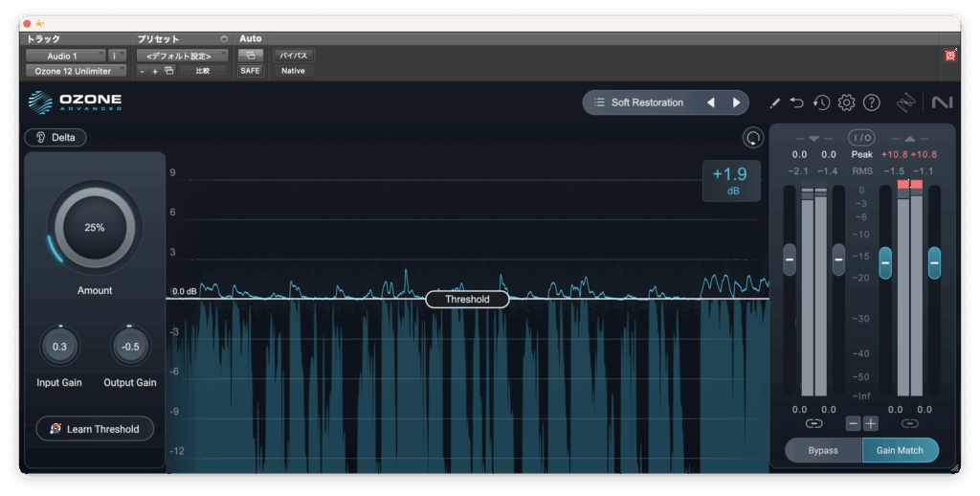
Task: Go to the previous preset arrow
Action: [x=710, y=102]
